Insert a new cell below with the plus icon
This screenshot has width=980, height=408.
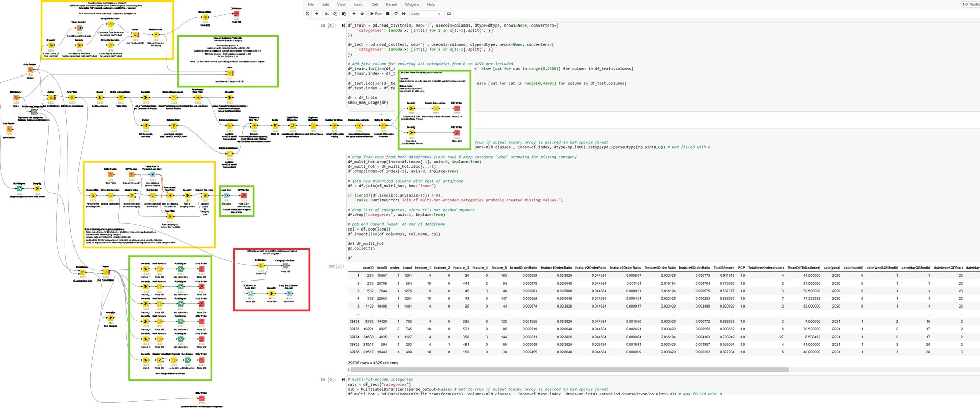coord(317,14)
